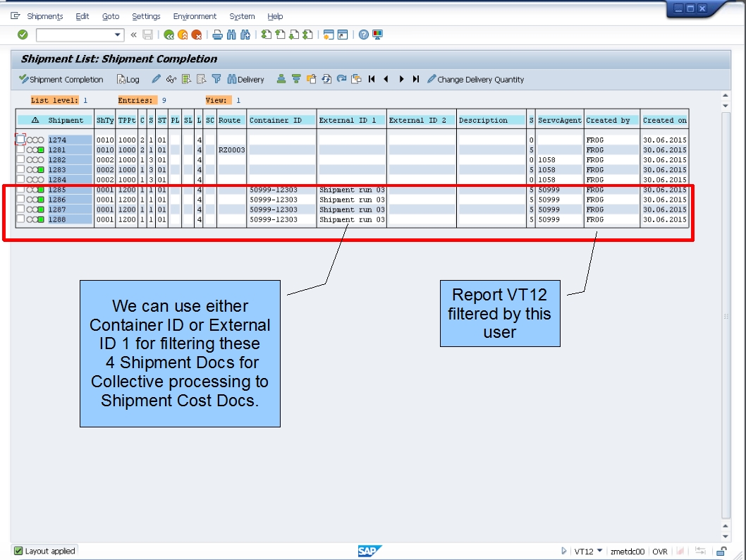Click the green Enter checkmark icon

point(23,35)
